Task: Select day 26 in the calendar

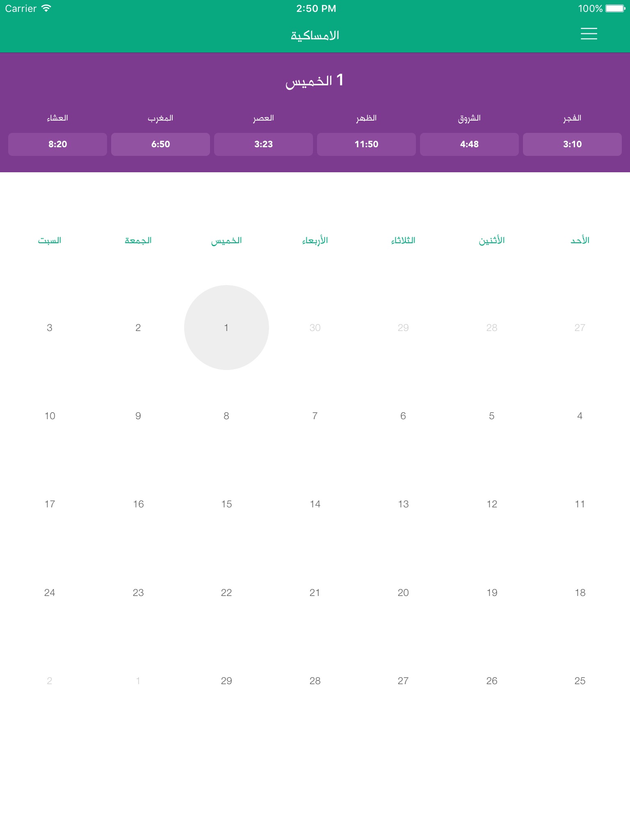Action: [x=491, y=681]
